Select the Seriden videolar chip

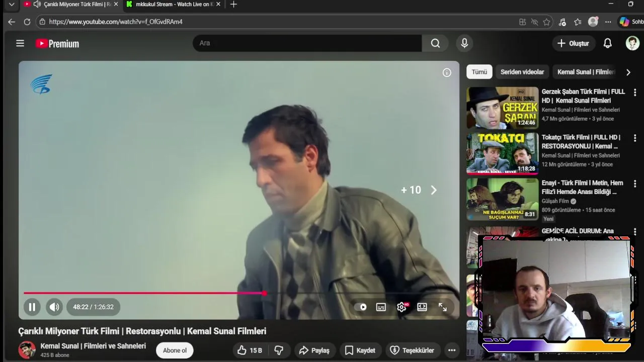click(x=522, y=72)
